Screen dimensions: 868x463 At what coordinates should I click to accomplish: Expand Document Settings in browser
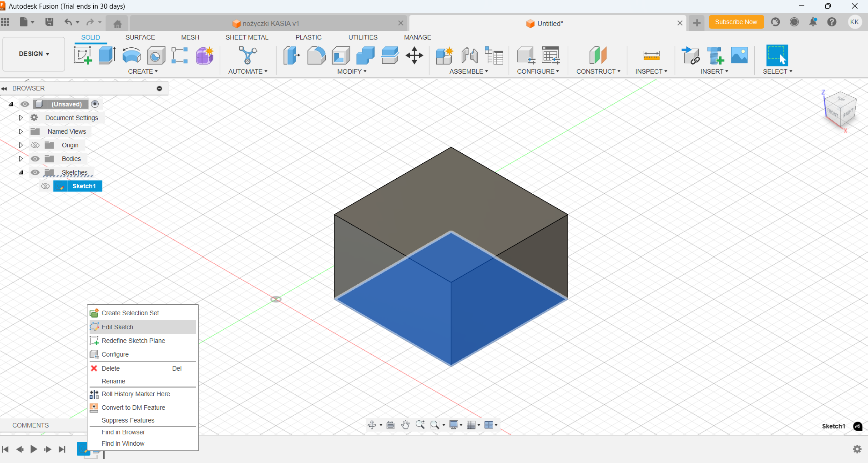[x=20, y=118]
